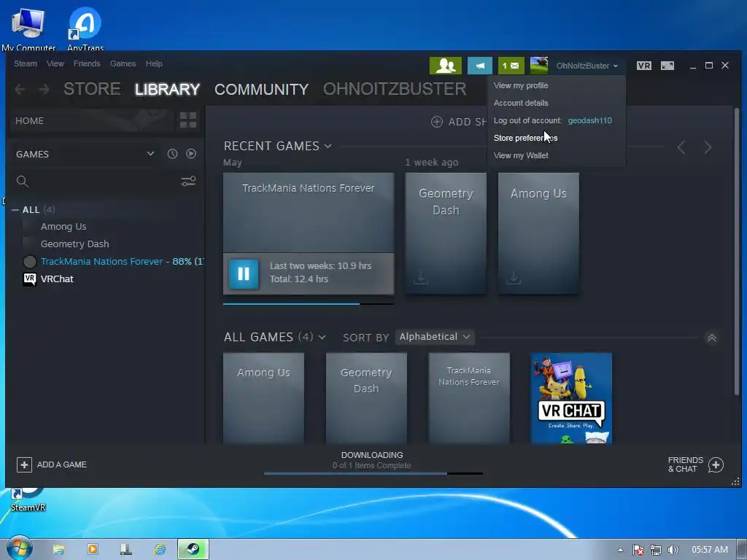This screenshot has width=747, height=560.
Task: Open the Steam friends list icon
Action: [446, 66]
